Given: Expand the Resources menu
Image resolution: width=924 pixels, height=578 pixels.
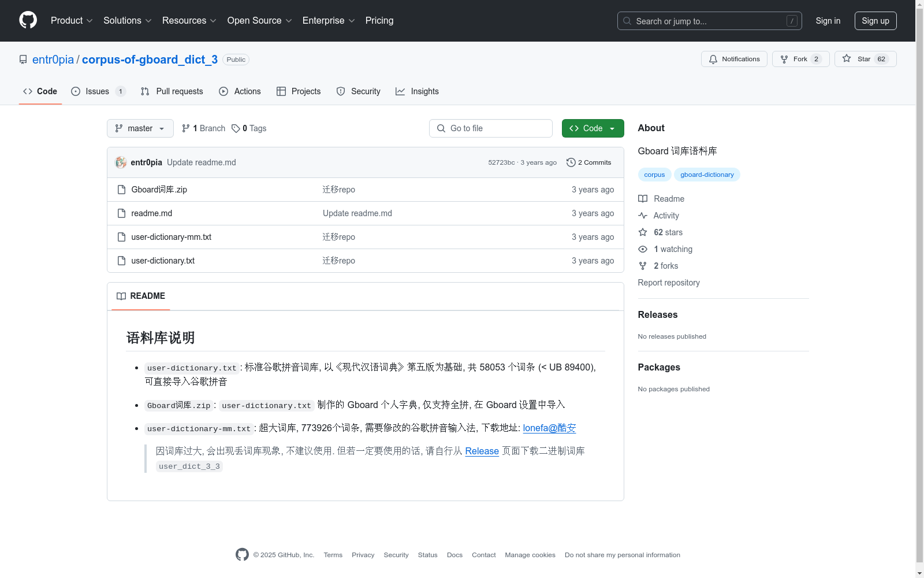Looking at the screenshot, I should pos(189,20).
